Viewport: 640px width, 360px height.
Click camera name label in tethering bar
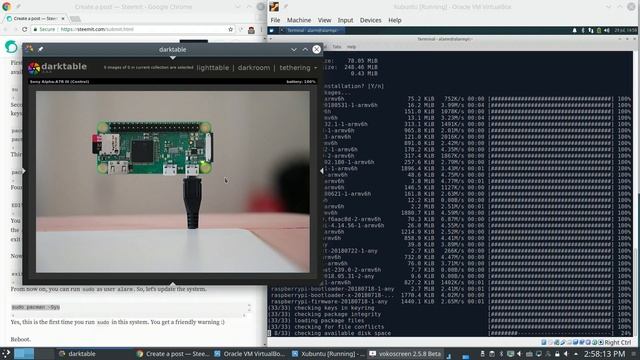tap(60, 82)
